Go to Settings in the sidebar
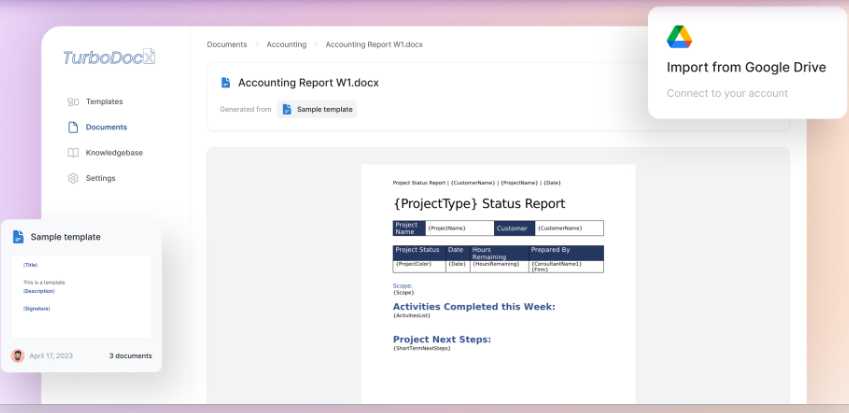This screenshot has width=849, height=413. (100, 178)
